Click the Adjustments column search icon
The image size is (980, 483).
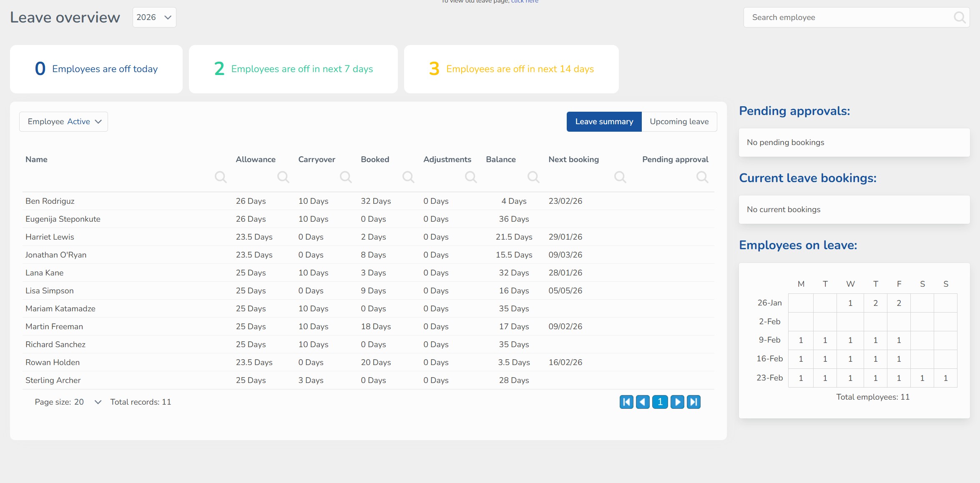tap(471, 177)
